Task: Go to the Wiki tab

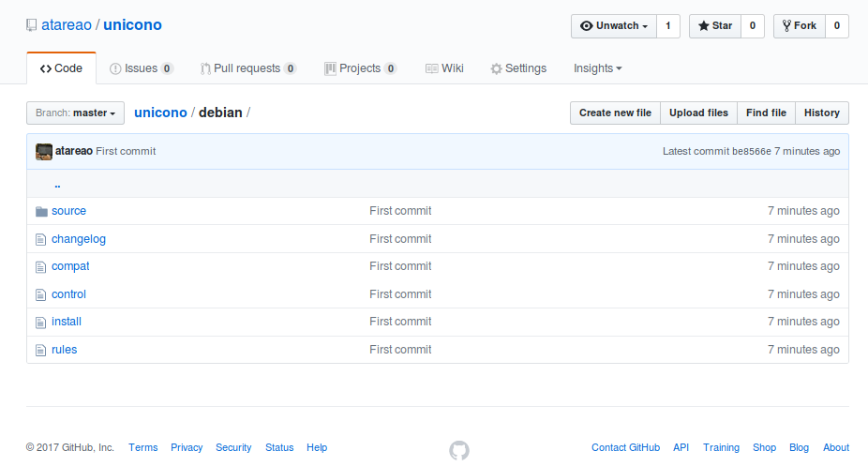Action: coord(444,68)
